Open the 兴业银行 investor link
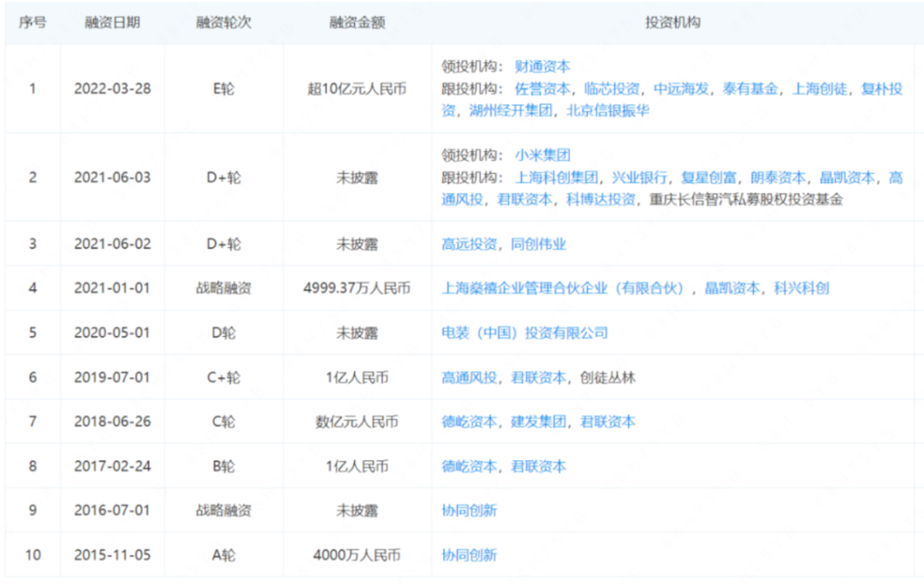The width and height of the screenshot is (924, 584). [639, 178]
